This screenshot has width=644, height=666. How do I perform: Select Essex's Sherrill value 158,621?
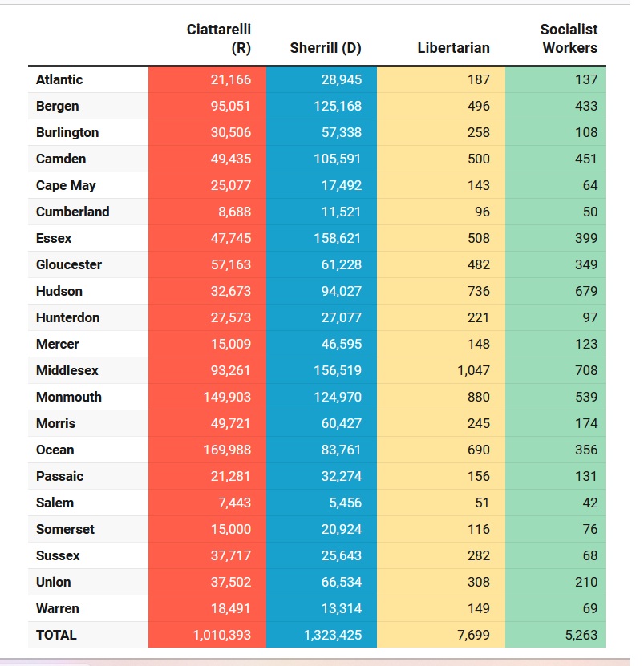point(338,238)
